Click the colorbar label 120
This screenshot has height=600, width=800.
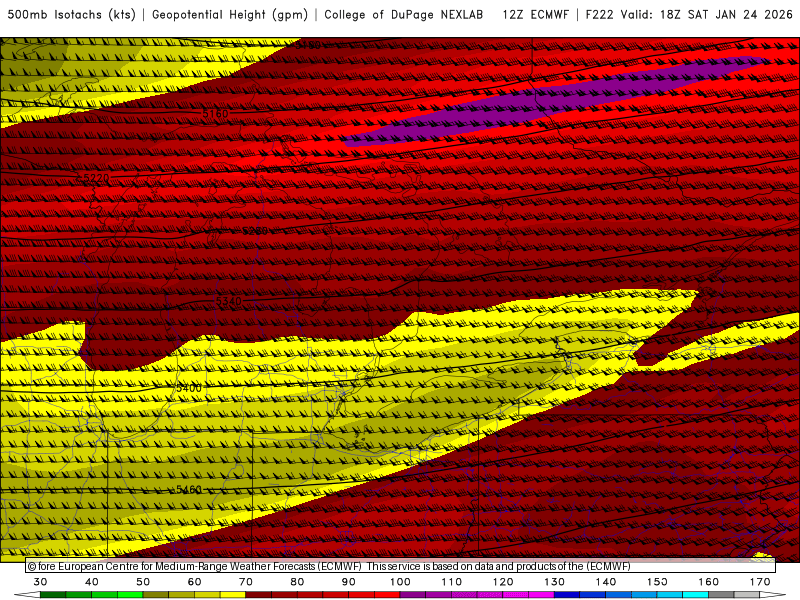pos(503,582)
